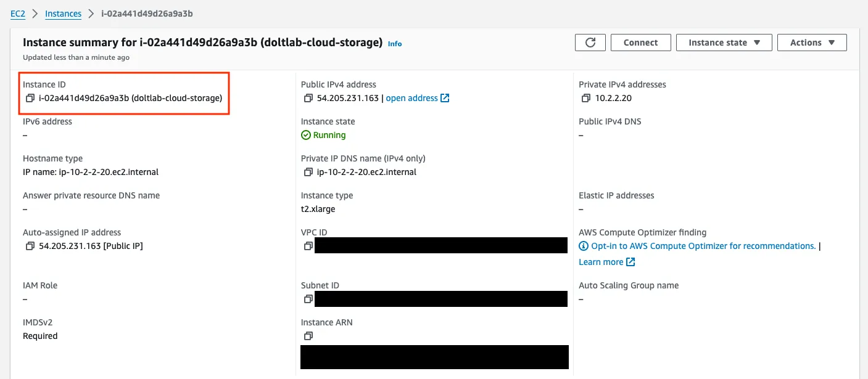This screenshot has height=379, width=868.
Task: Open the Instance state dropdown
Action: [724, 43]
